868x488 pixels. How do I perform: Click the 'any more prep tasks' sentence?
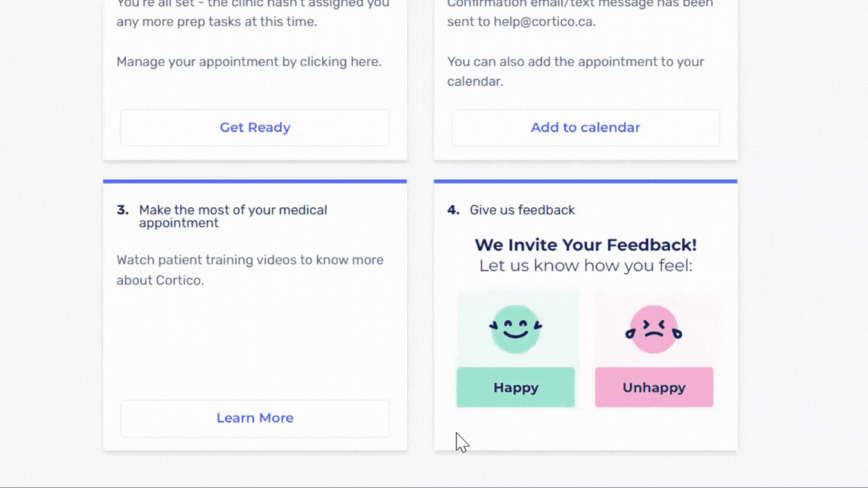pos(216,22)
